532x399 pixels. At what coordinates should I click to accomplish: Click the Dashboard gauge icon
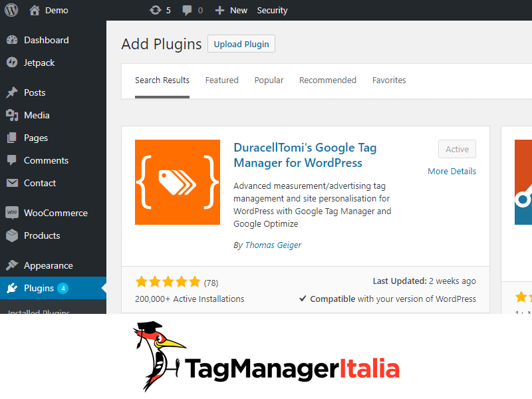tap(12, 40)
